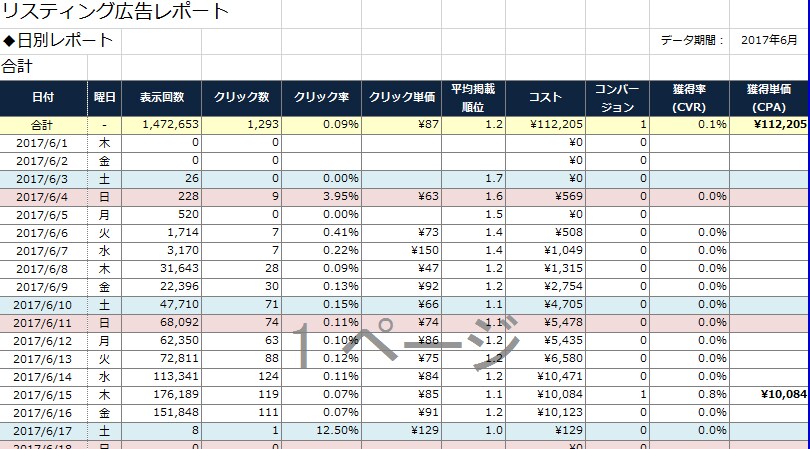
Task: Select impressions 1,714 for 2017/6/6
Action: pyautogui.click(x=162, y=233)
